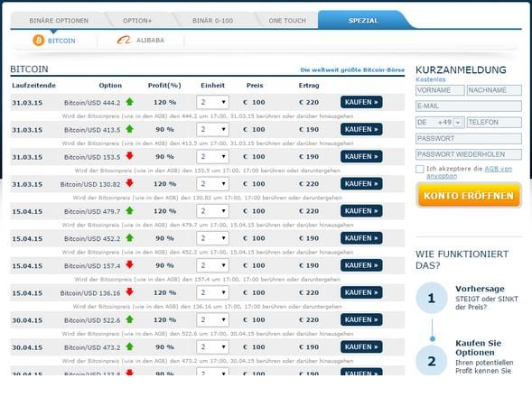532x397 pixels.
Task: Click Kaufen for Bitcoin/USD 452.2
Action: tap(361, 238)
